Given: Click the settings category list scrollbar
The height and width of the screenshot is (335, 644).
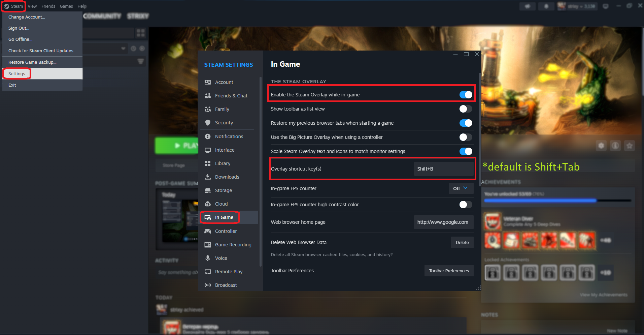Looking at the screenshot, I should pos(260,172).
